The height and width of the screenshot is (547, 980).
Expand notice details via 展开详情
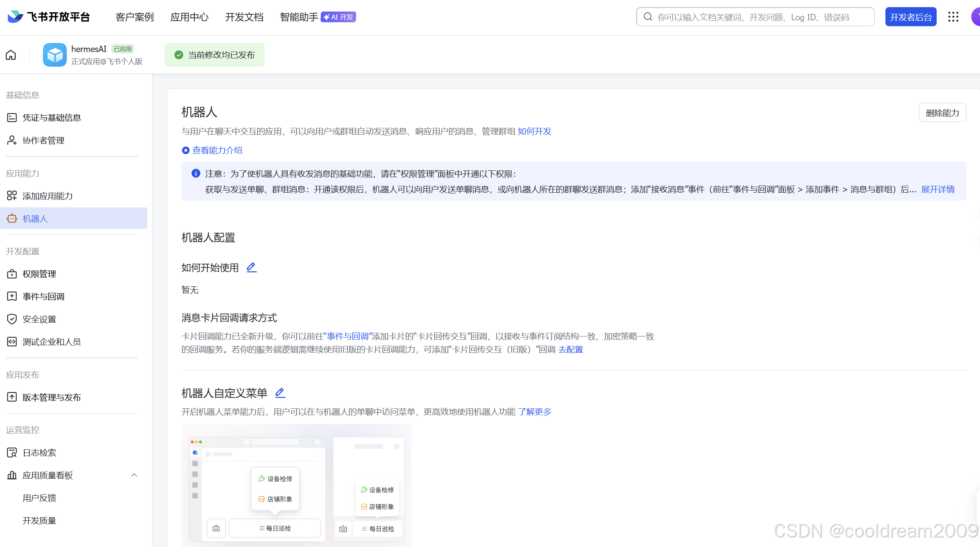point(937,189)
